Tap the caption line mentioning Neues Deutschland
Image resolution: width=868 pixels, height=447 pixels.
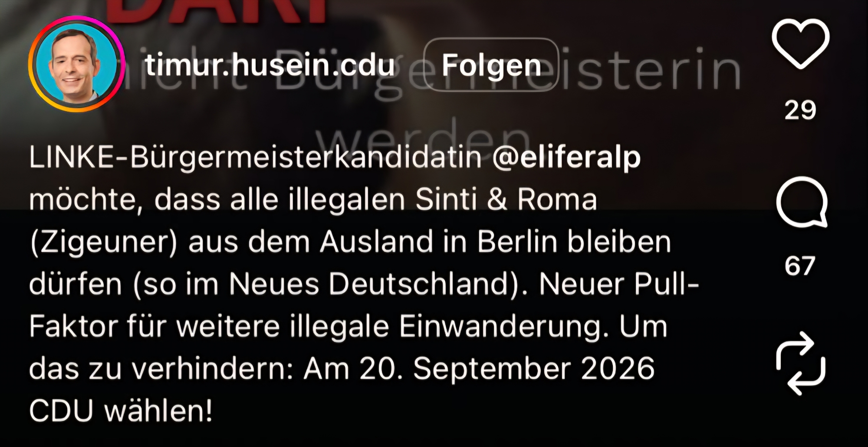pyautogui.click(x=364, y=284)
